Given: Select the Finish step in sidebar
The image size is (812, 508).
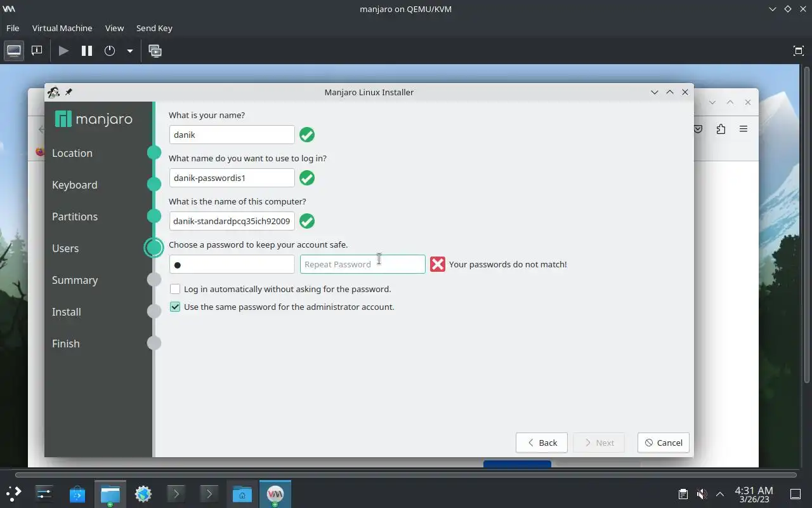Looking at the screenshot, I should click(x=66, y=344).
